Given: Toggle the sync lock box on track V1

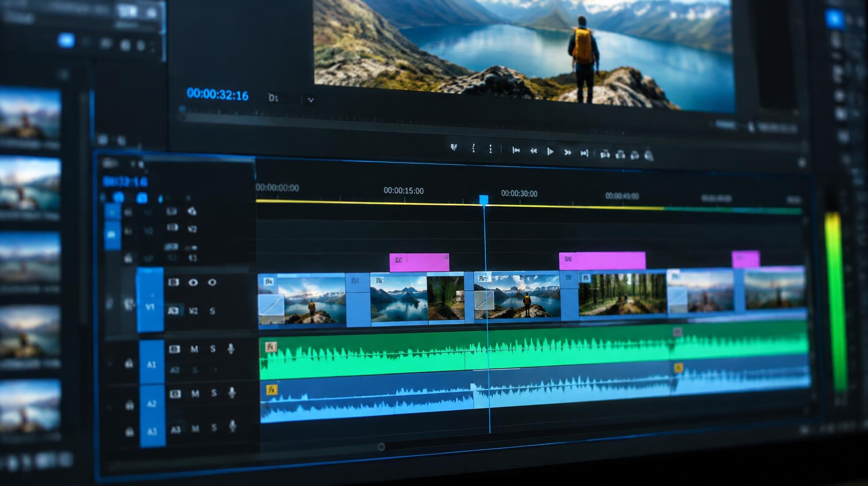Looking at the screenshot, I should click(x=173, y=282).
